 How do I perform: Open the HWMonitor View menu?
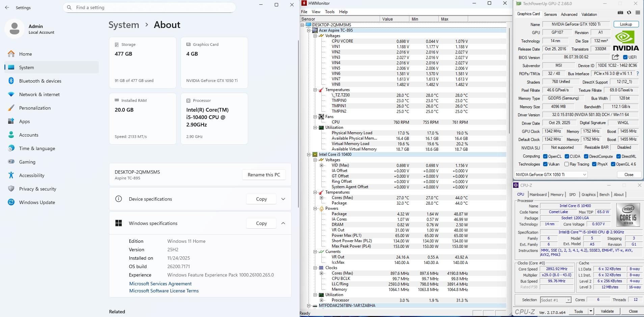pyautogui.click(x=316, y=12)
